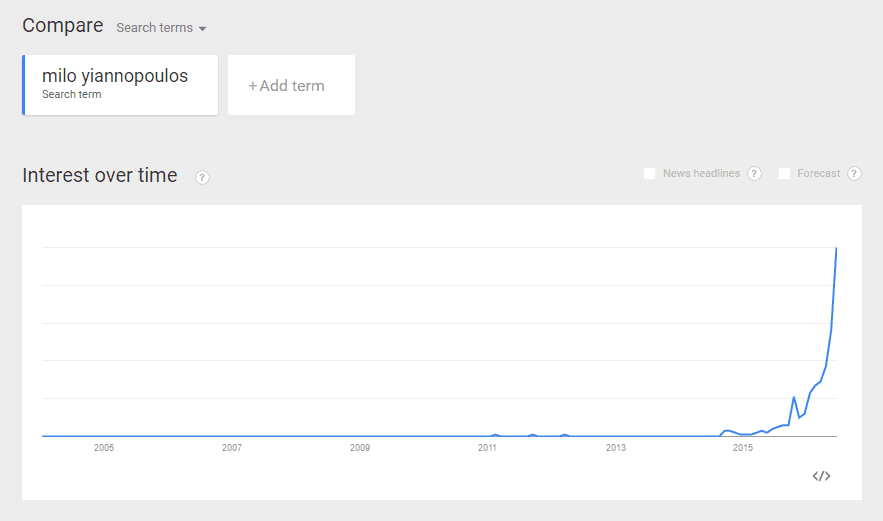Open the Interest over time help icon

202,177
